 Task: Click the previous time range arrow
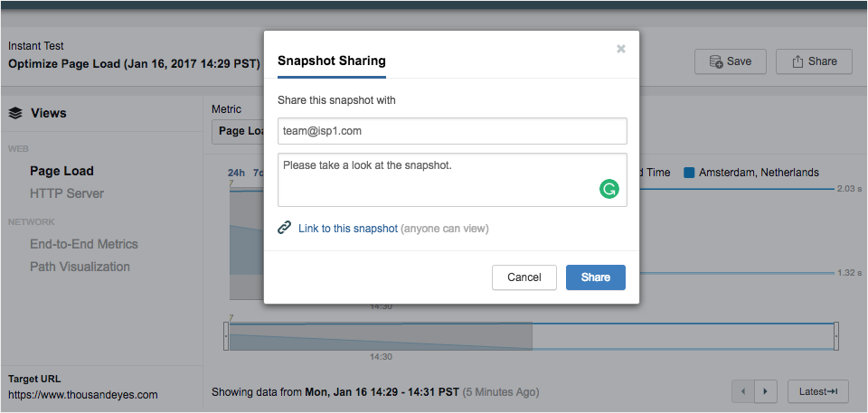(x=743, y=391)
